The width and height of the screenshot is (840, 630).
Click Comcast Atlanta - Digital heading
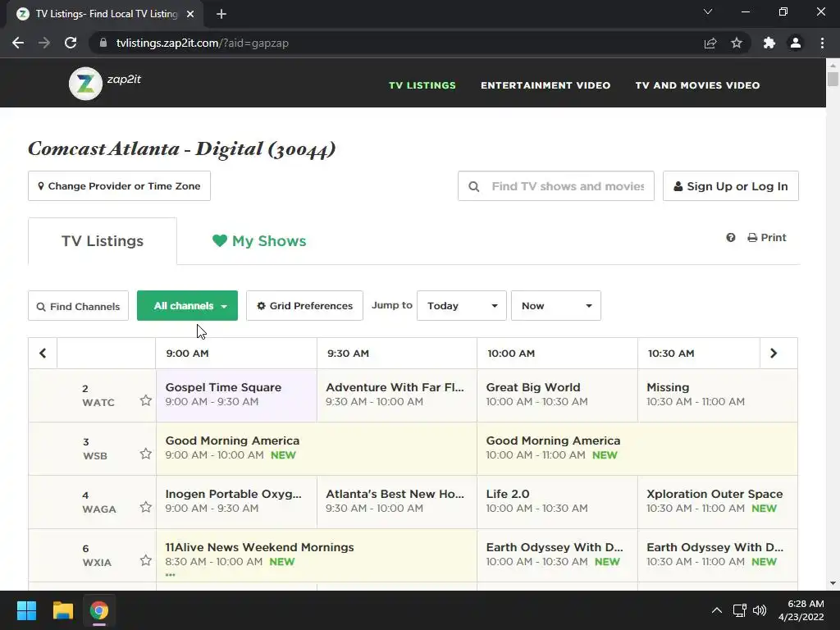coord(181,148)
